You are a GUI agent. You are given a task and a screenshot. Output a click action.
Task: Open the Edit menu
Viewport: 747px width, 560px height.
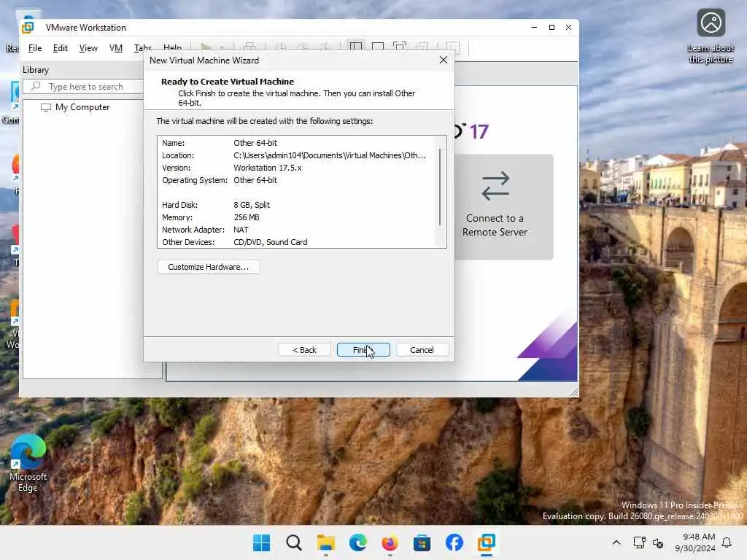click(x=60, y=48)
